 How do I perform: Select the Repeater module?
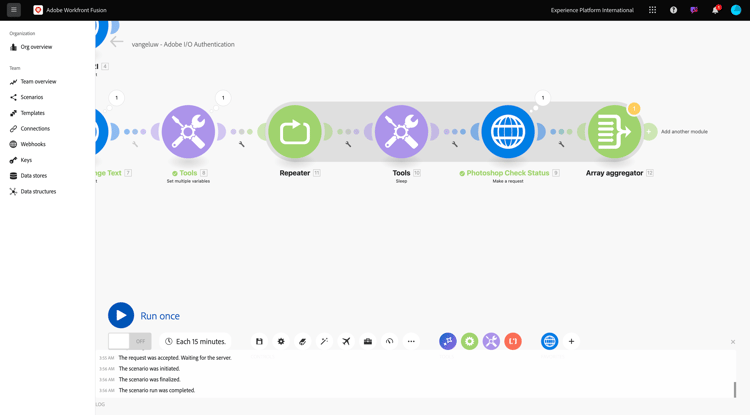tap(295, 131)
